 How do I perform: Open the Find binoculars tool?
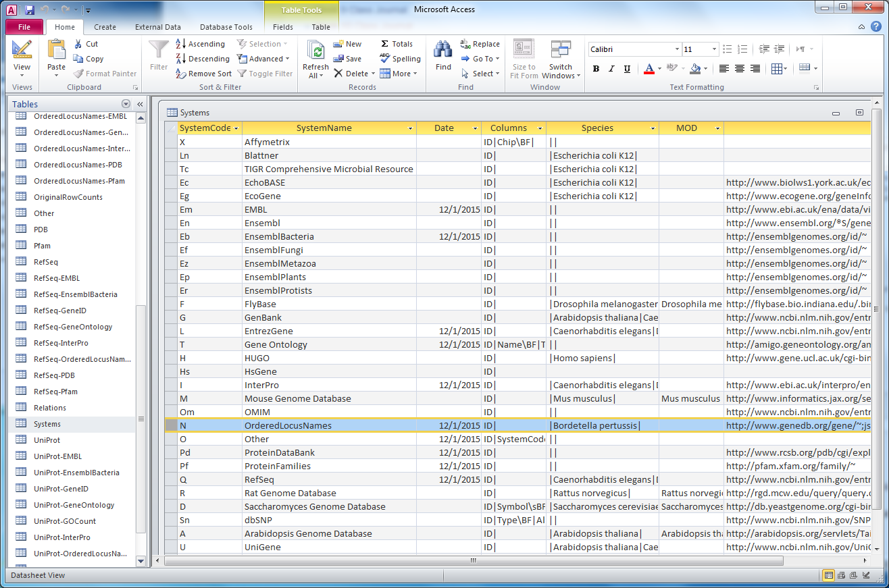click(x=443, y=49)
